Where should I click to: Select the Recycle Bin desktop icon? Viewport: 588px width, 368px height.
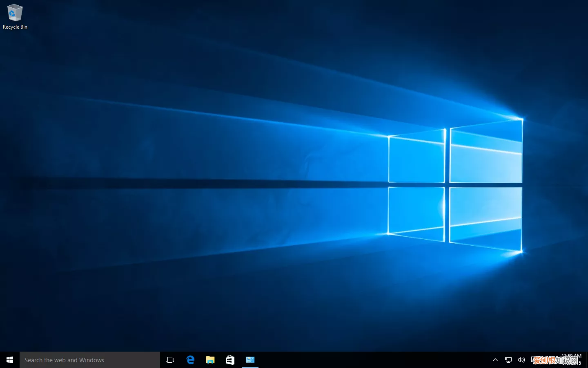(x=15, y=17)
